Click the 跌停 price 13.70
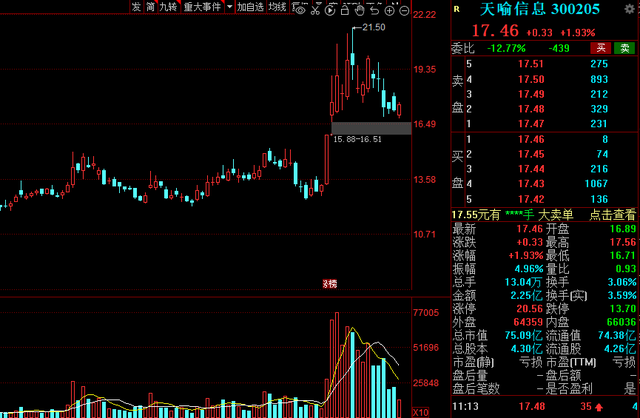This screenshot has width=640, height=418. click(x=623, y=309)
